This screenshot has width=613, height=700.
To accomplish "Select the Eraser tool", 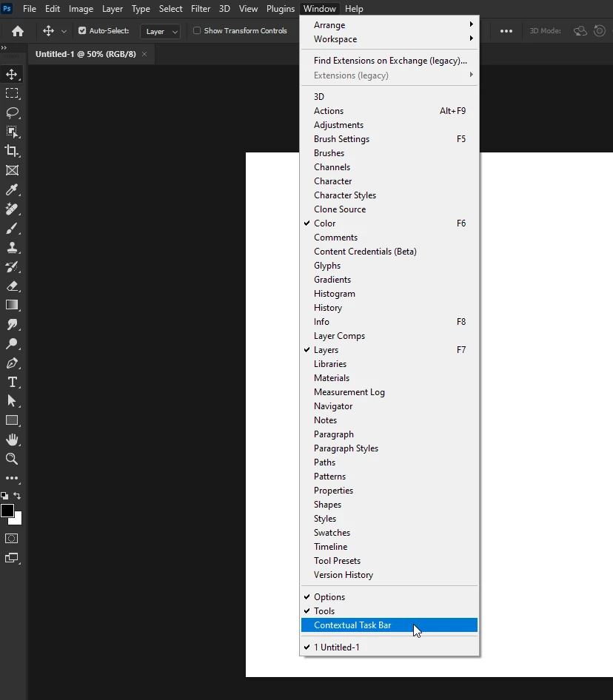I will point(12,286).
